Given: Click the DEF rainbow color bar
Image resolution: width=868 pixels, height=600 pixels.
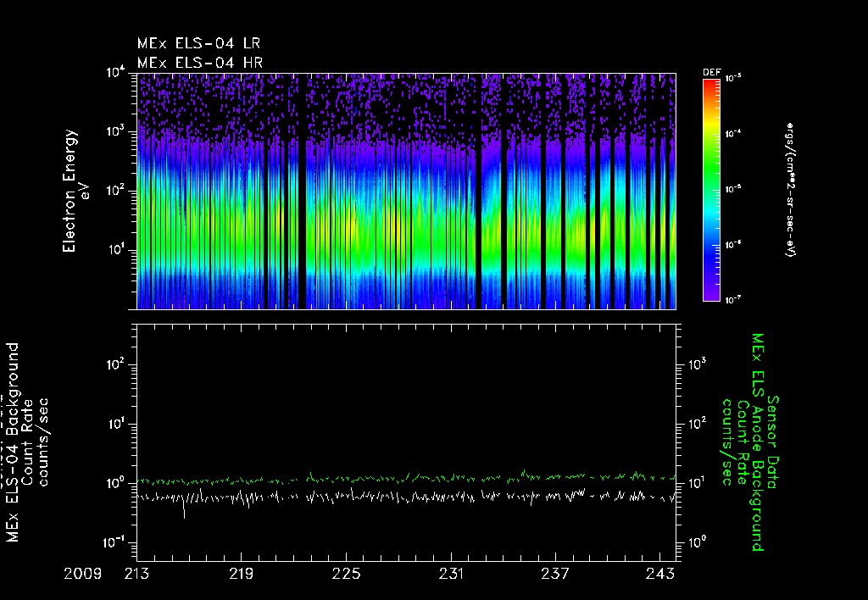Looking at the screenshot, I should 711,191.
